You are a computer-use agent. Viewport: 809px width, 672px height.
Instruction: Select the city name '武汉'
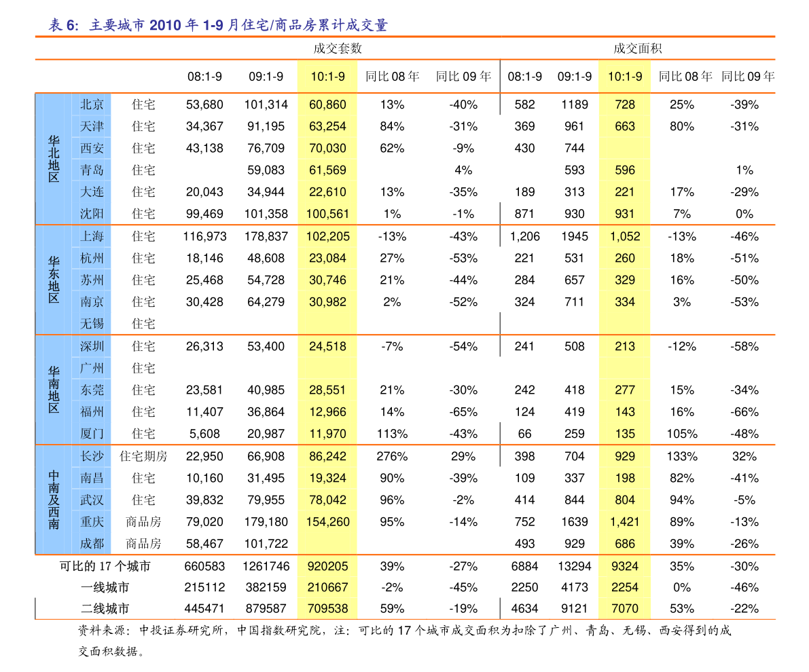pos(92,500)
